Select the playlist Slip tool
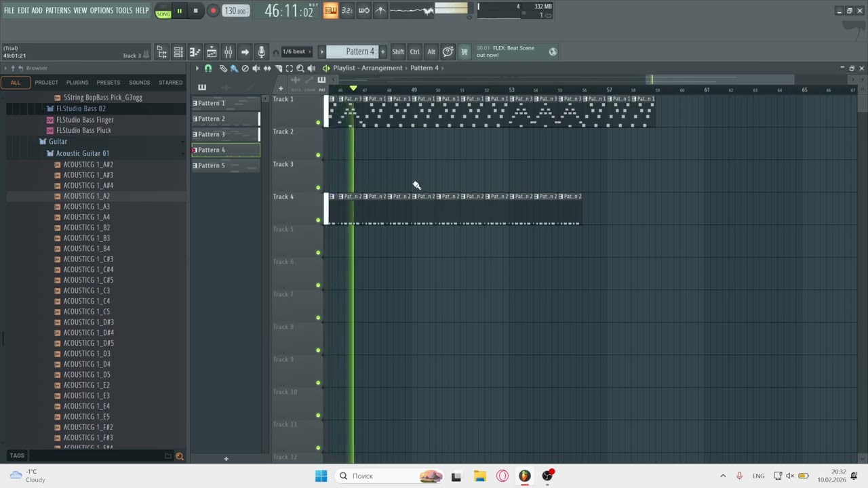Image resolution: width=868 pixels, height=488 pixels. pos(267,68)
